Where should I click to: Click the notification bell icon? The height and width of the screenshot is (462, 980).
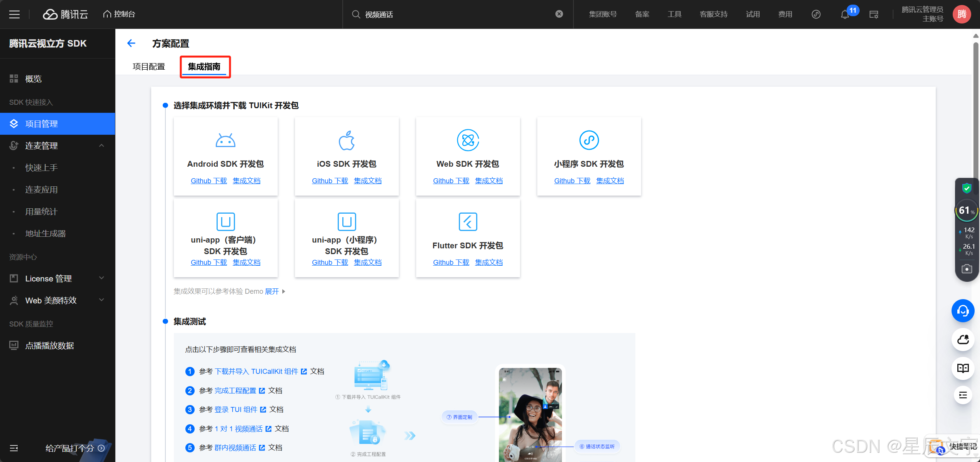(x=844, y=15)
